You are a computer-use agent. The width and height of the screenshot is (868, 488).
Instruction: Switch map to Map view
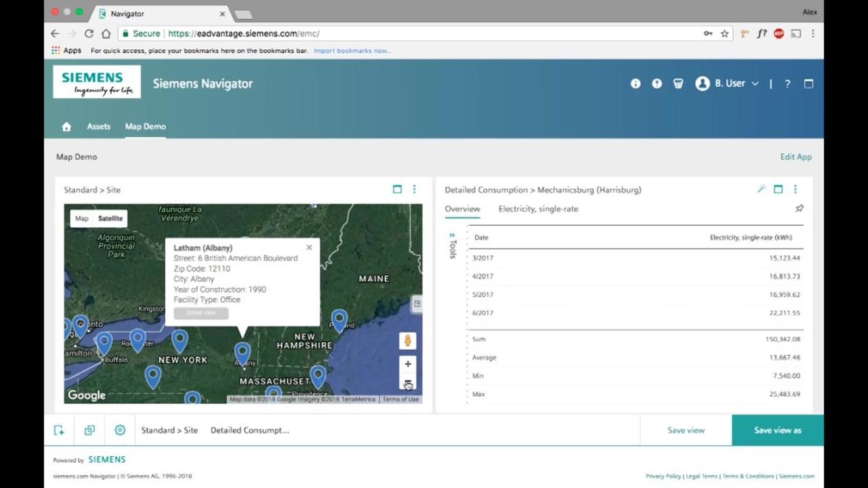point(82,219)
